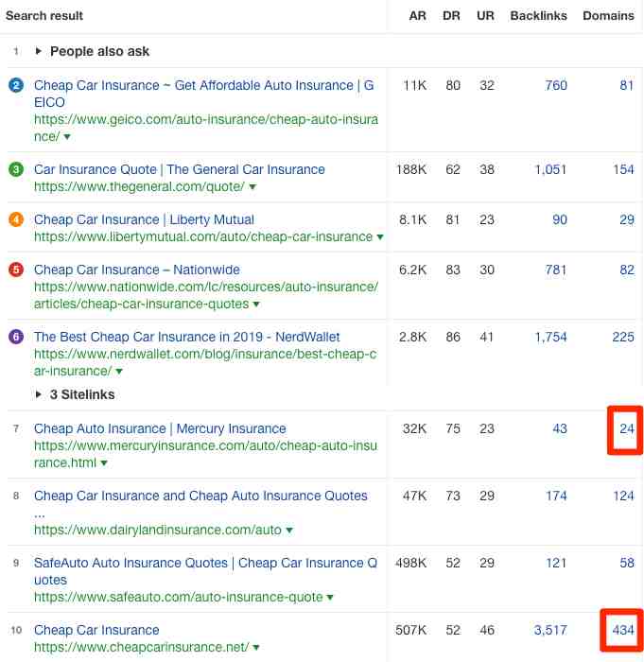This screenshot has height=662, width=644.
Task: Click the DR value 86 for NerdWallet
Action: (x=453, y=337)
